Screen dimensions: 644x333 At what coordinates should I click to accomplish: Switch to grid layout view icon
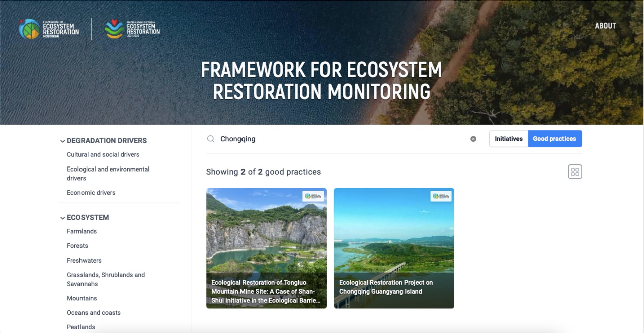tap(575, 172)
